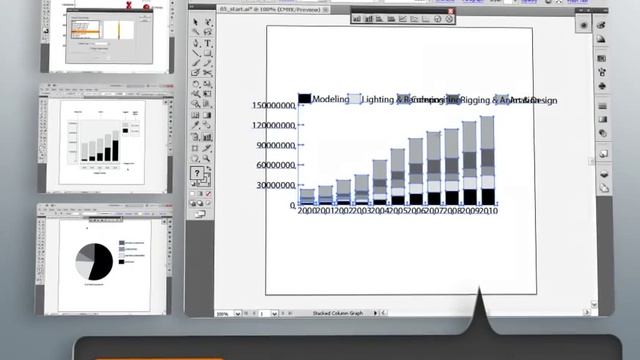Open the top dialog box thumbnail
This screenshot has width=640, height=360.
(x=108, y=36)
